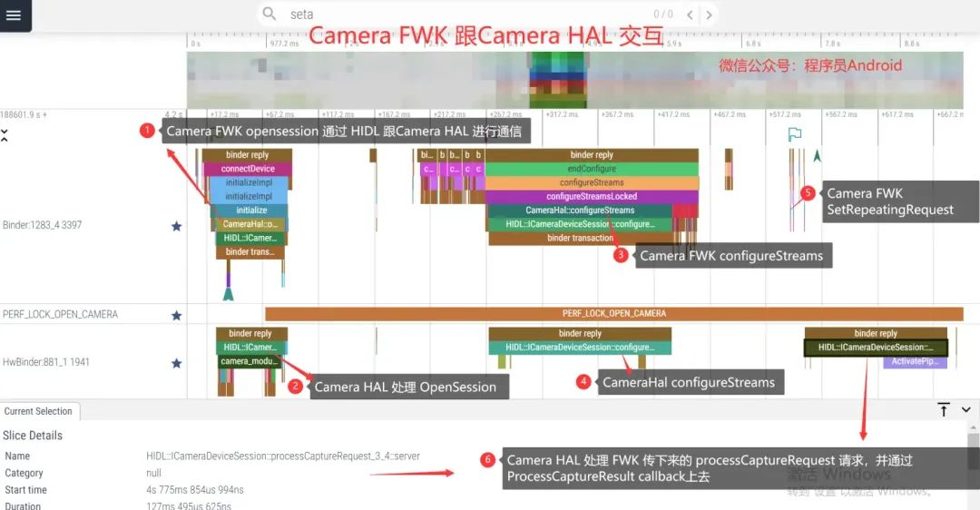The width and height of the screenshot is (980, 510).
Task: Go to previous search result
Action: pyautogui.click(x=690, y=15)
